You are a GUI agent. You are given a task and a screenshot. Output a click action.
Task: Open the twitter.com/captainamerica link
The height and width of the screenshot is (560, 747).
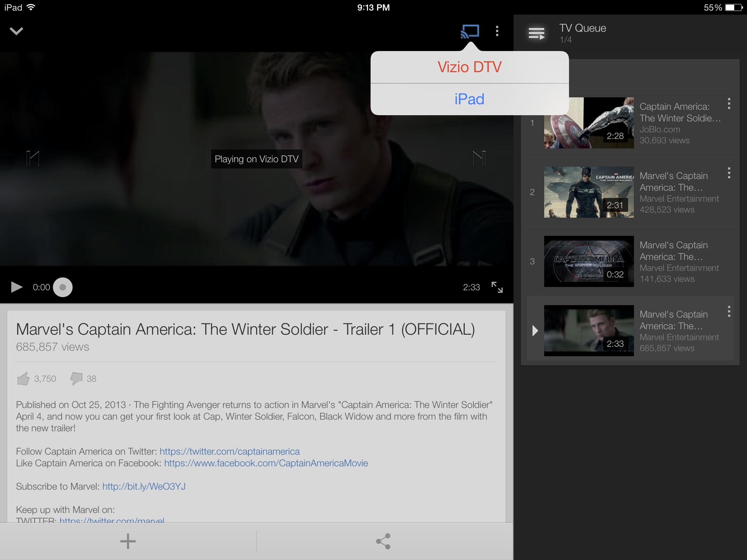point(229,451)
